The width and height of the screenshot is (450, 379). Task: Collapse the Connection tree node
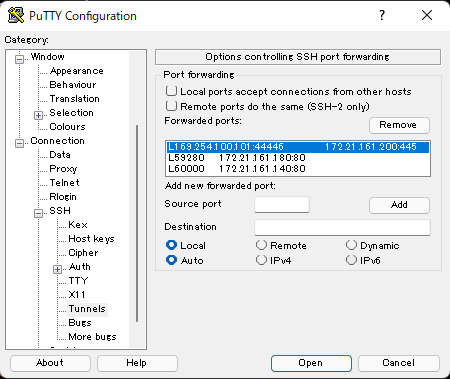pyautogui.click(x=19, y=143)
